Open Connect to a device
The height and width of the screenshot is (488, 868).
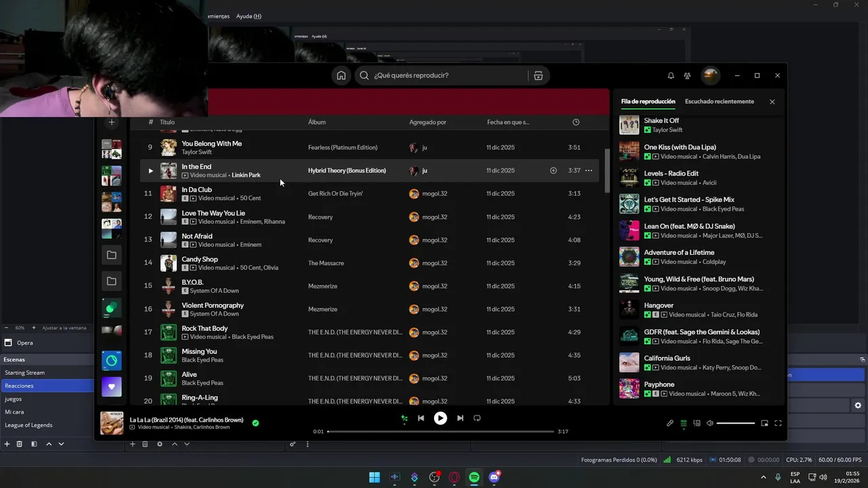tap(696, 423)
